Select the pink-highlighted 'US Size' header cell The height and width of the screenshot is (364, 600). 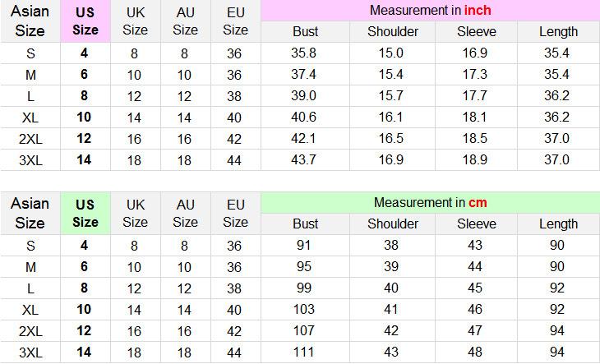point(85,21)
